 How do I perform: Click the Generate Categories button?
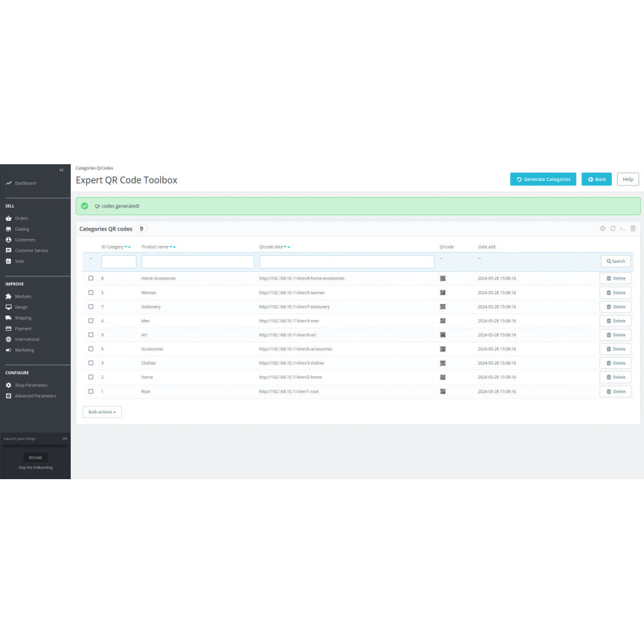point(543,179)
